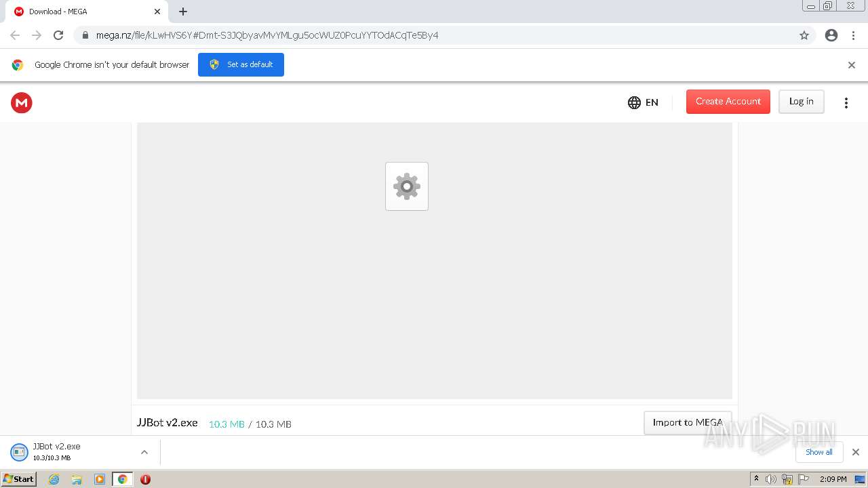Click the Log in button
The height and width of the screenshot is (488, 868).
coord(801,102)
